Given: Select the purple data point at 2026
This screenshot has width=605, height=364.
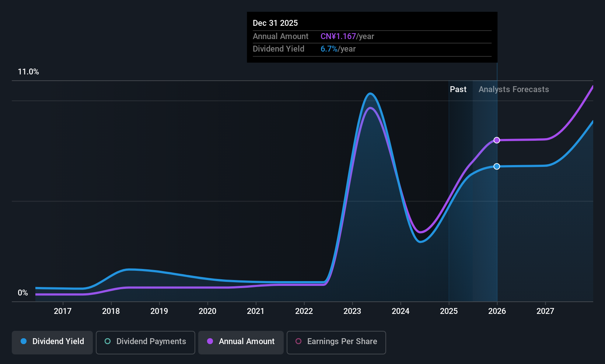Looking at the screenshot, I should (497, 140).
